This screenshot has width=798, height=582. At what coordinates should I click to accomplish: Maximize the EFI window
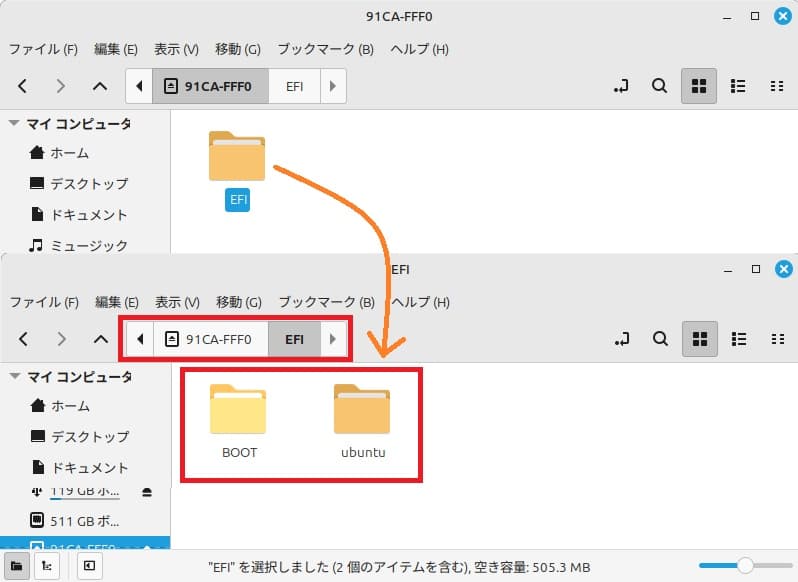point(756,269)
